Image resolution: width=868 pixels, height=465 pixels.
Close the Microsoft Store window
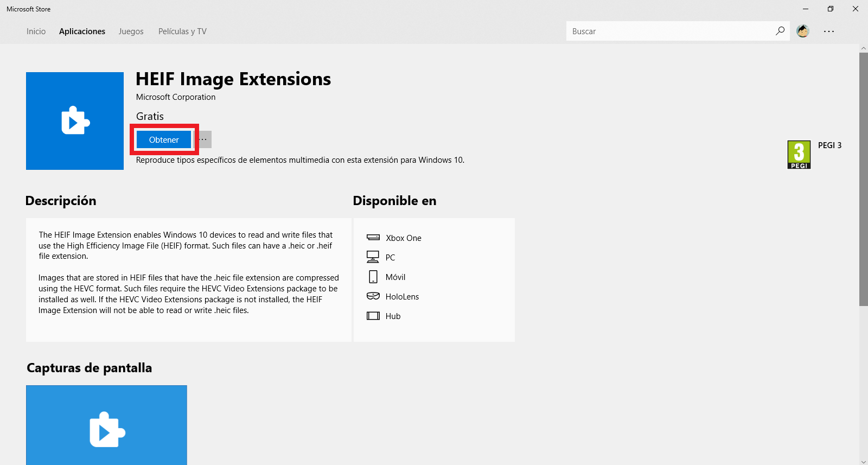856,9
